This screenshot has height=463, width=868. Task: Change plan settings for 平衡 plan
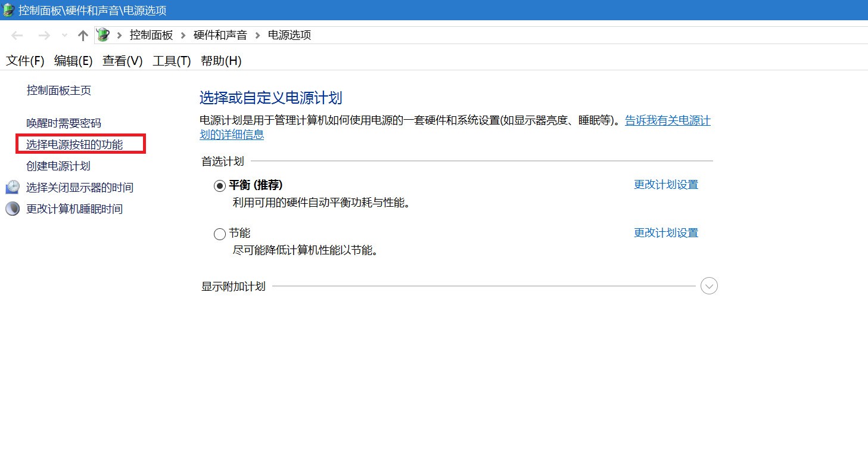(666, 185)
